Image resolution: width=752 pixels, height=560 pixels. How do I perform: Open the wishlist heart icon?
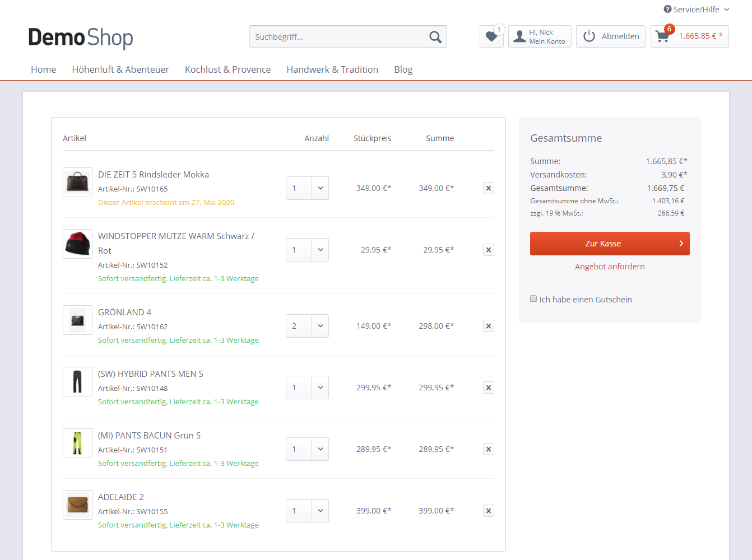tap(491, 36)
